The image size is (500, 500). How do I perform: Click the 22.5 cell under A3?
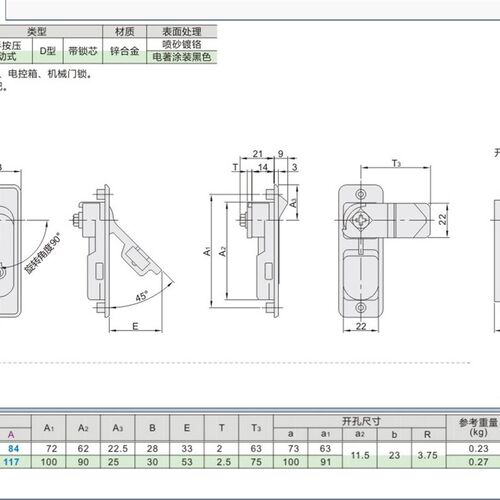118,448
